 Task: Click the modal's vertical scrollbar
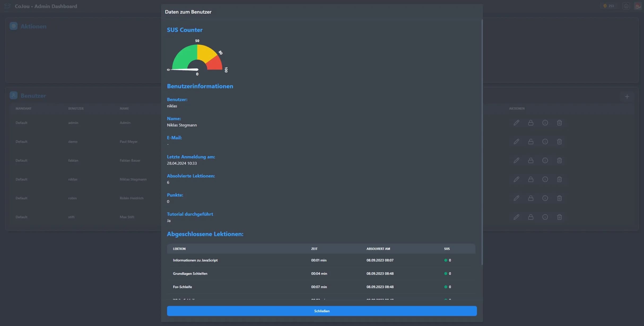tap(482, 142)
